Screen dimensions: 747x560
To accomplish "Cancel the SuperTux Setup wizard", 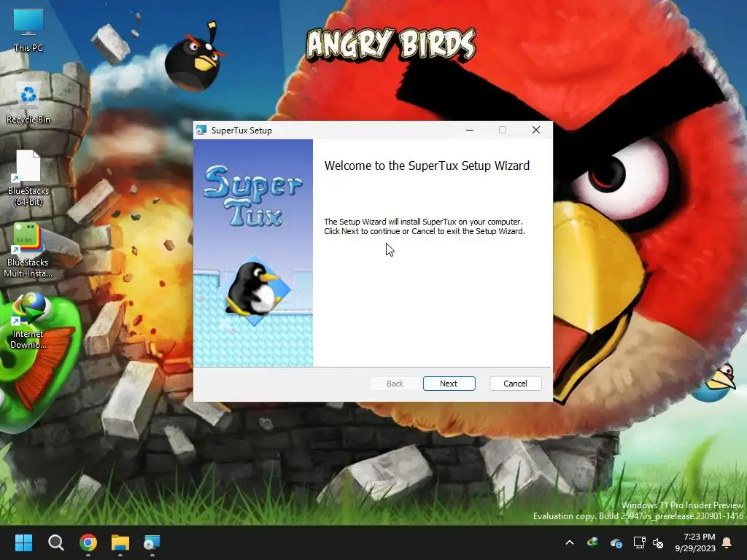I will click(515, 384).
